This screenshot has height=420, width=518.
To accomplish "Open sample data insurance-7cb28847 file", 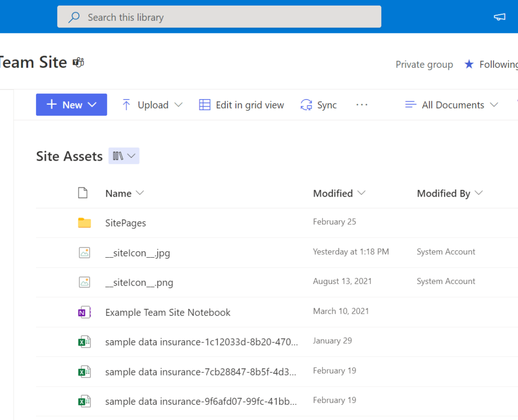I will 201,372.
